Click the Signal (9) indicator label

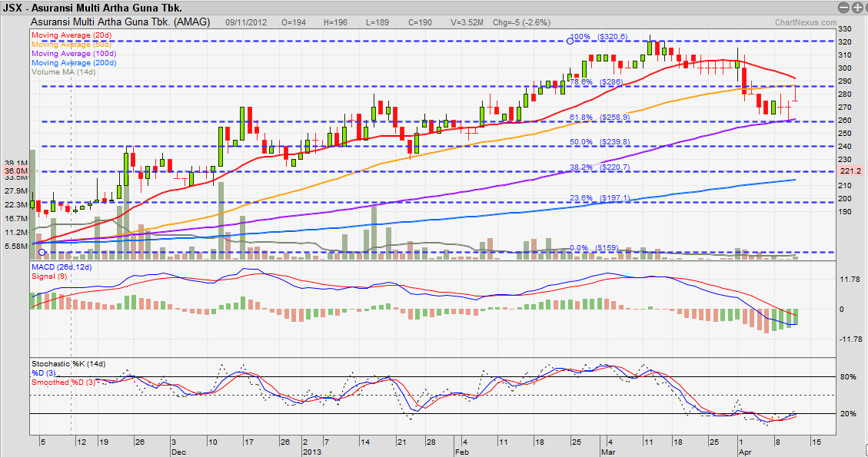pos(48,275)
